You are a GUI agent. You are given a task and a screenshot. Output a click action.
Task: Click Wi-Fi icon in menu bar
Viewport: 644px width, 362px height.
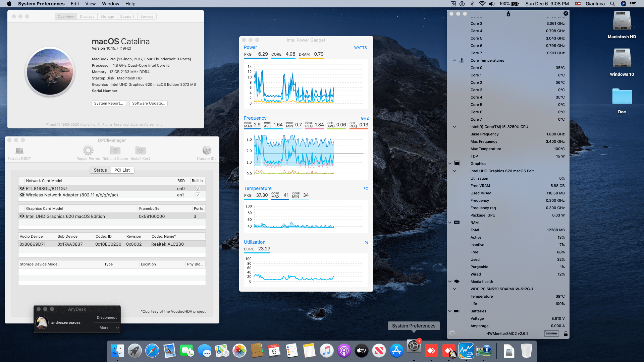point(482,4)
